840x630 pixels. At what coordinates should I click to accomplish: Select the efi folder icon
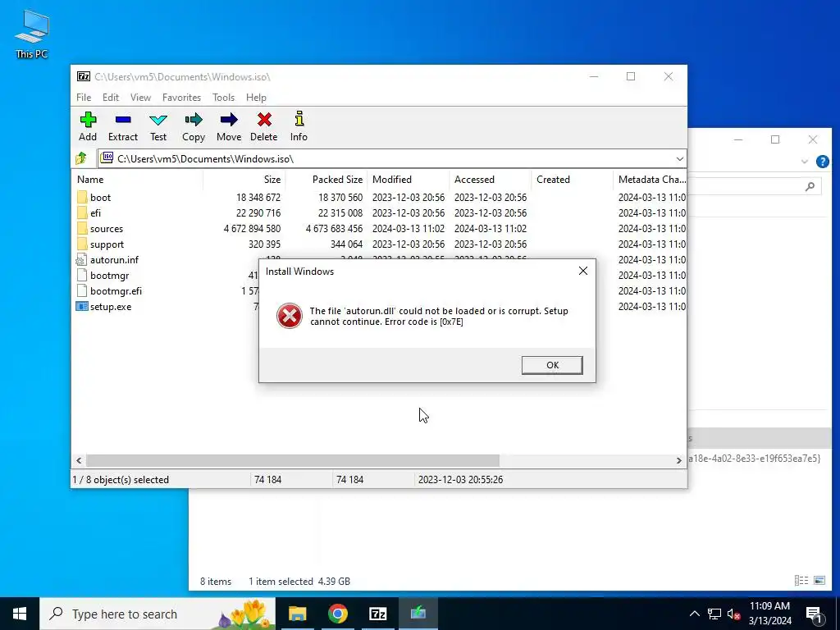(81, 212)
